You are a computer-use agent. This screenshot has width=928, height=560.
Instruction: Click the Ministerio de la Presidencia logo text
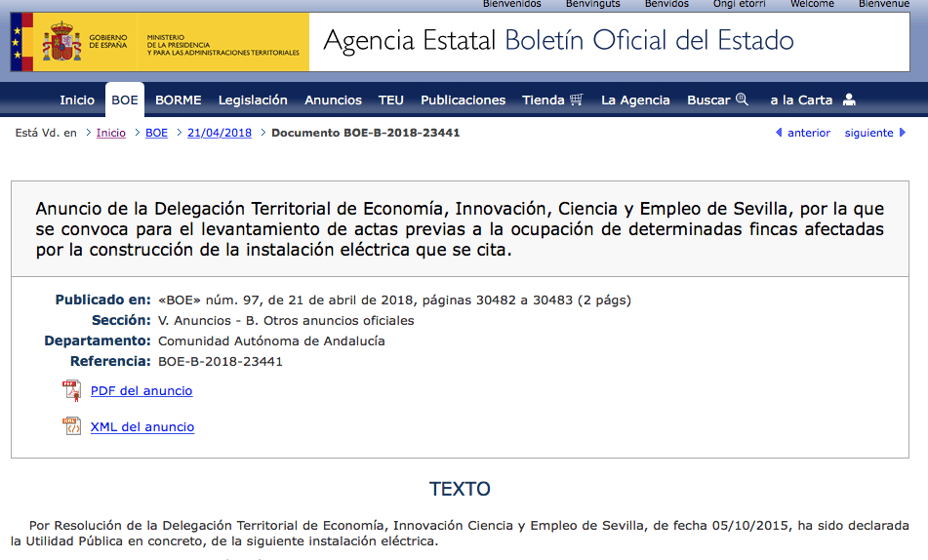coord(223,45)
